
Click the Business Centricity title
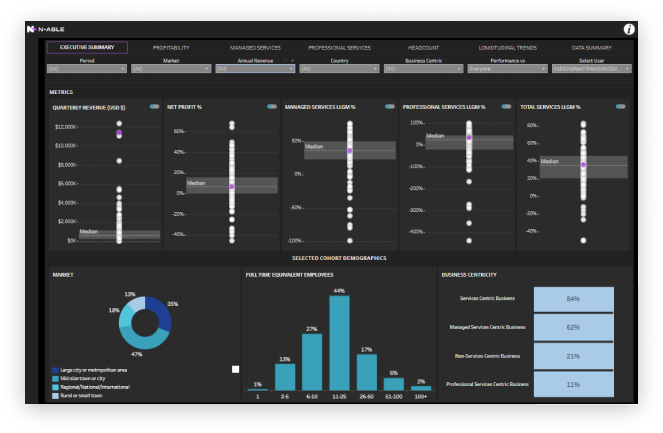pos(469,275)
